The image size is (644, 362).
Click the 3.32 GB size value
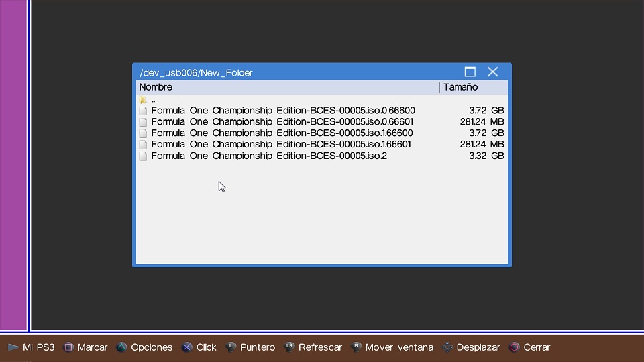coord(487,156)
